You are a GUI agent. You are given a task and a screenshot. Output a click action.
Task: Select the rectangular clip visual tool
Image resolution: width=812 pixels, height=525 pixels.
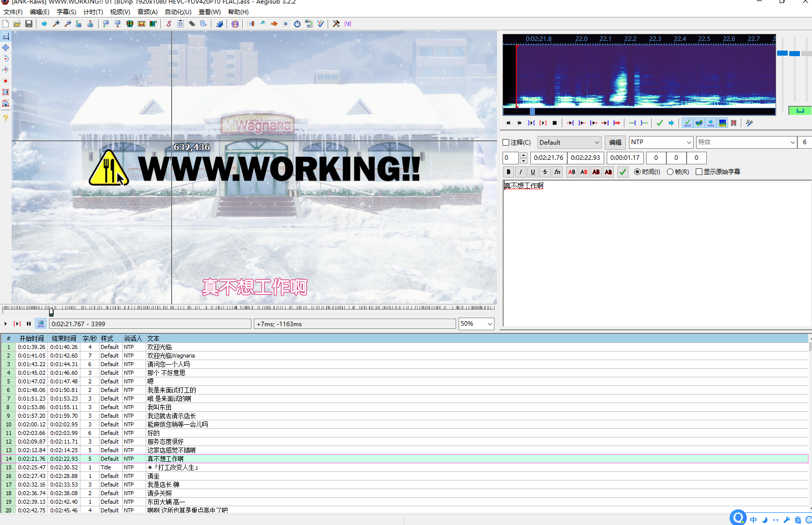6,92
